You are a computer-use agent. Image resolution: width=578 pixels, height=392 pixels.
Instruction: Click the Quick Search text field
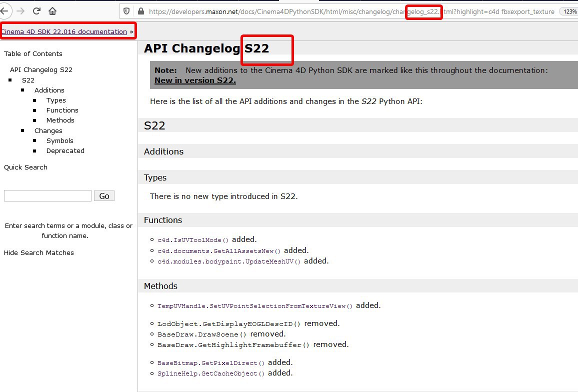(x=47, y=196)
